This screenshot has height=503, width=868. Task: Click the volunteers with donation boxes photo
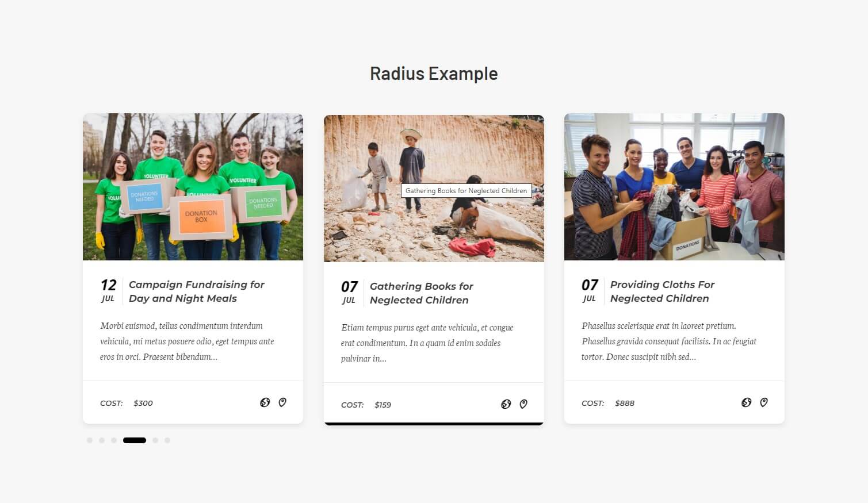(x=193, y=187)
